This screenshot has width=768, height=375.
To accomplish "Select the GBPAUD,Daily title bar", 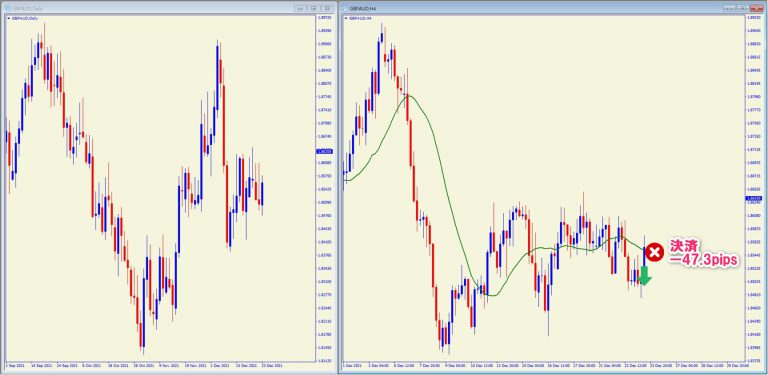I will pos(147,8).
